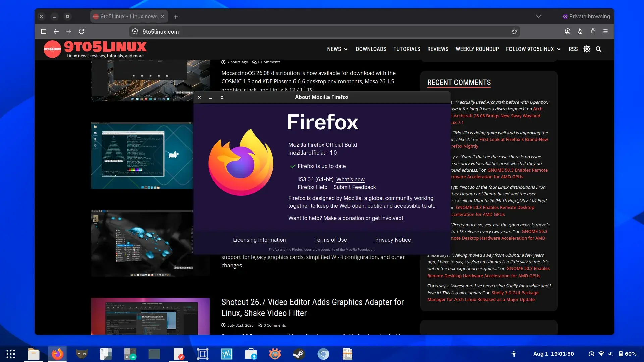Go forward with the arrow icon
The width and height of the screenshot is (644, 362).
[x=69, y=32]
